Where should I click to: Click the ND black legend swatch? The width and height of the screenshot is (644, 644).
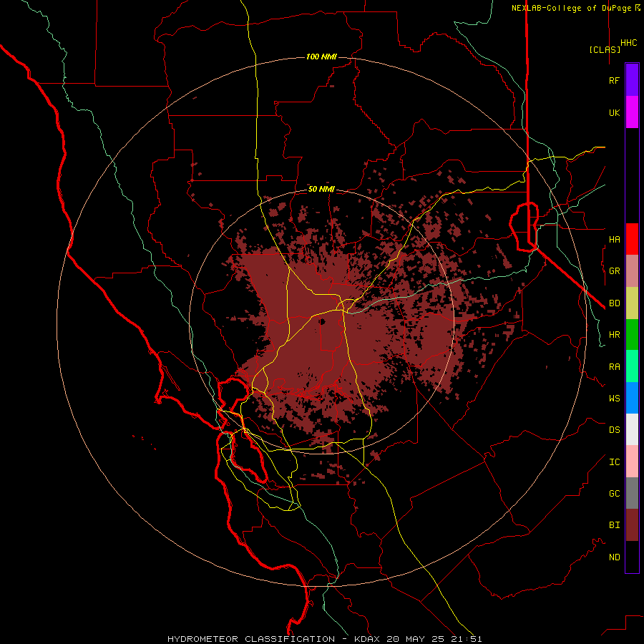tap(632, 557)
